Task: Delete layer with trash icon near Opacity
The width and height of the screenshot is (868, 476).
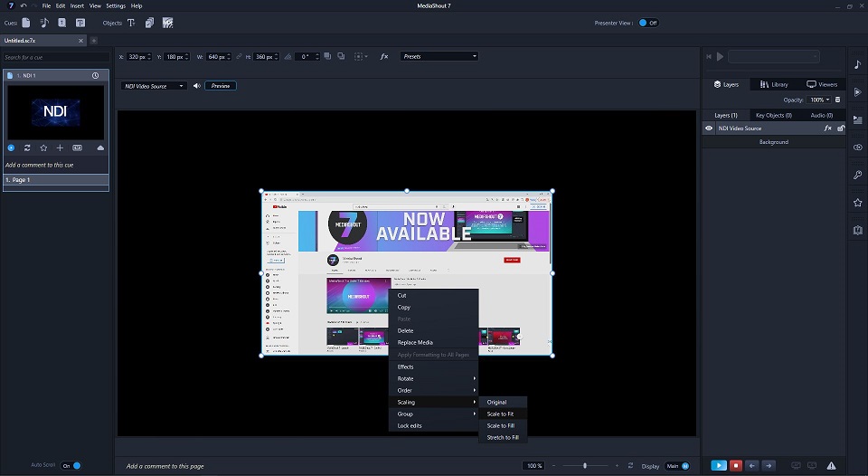Action: (837, 100)
